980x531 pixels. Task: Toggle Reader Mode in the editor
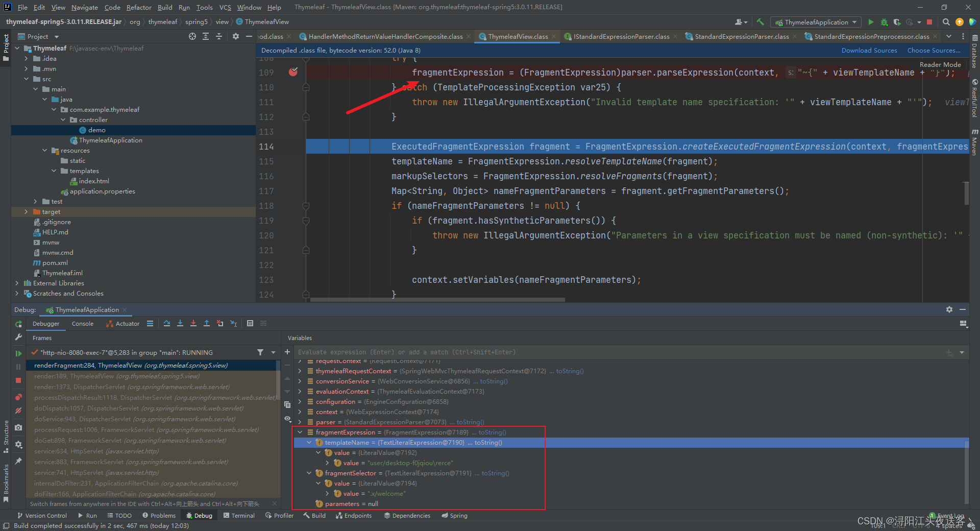[940, 64]
